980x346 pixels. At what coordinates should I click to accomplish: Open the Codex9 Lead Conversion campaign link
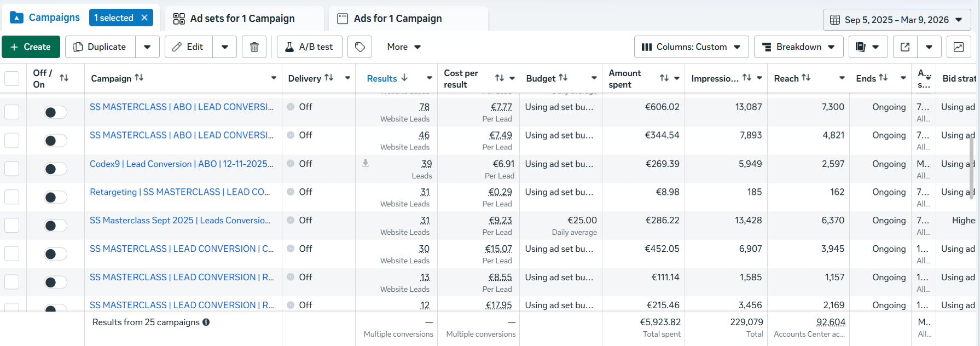pyautogui.click(x=181, y=164)
